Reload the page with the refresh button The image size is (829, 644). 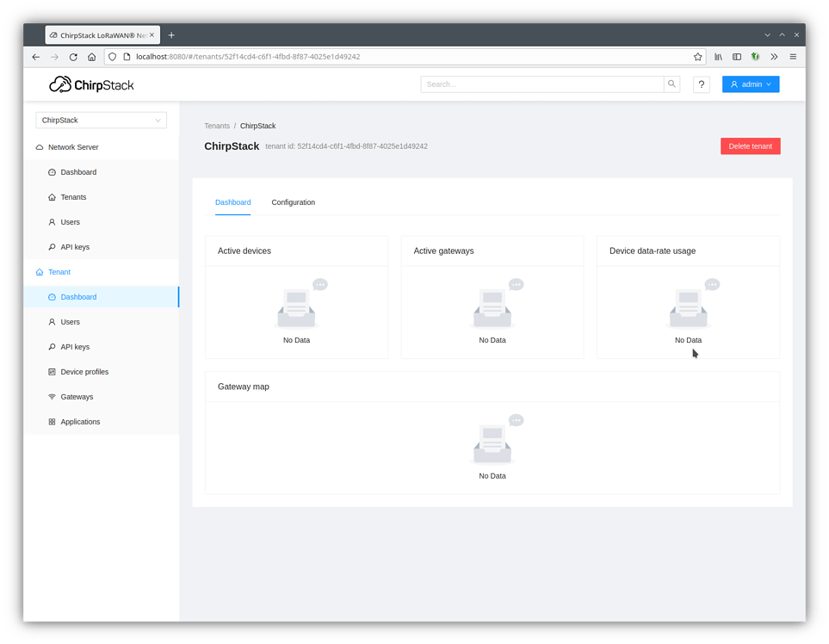coord(73,57)
